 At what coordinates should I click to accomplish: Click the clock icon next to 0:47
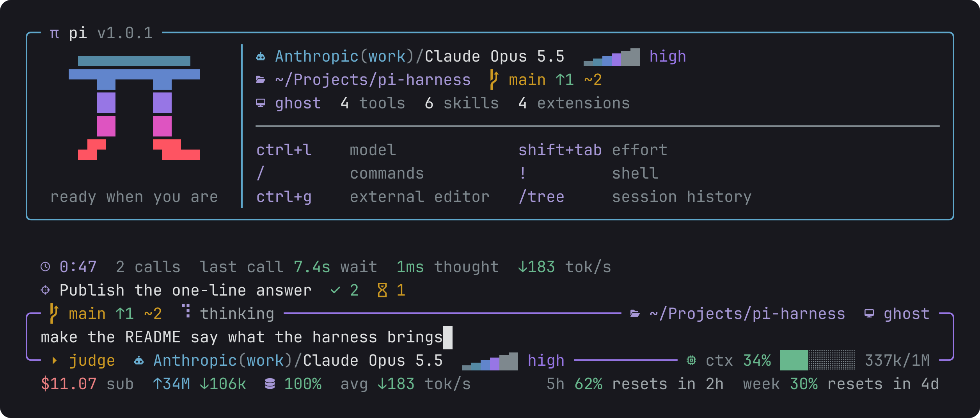45,267
